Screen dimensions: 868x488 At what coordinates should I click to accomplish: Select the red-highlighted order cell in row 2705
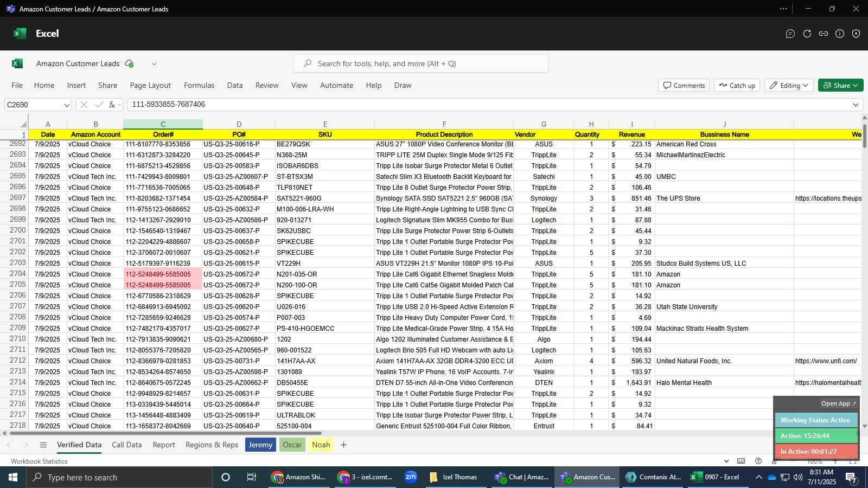(x=163, y=285)
